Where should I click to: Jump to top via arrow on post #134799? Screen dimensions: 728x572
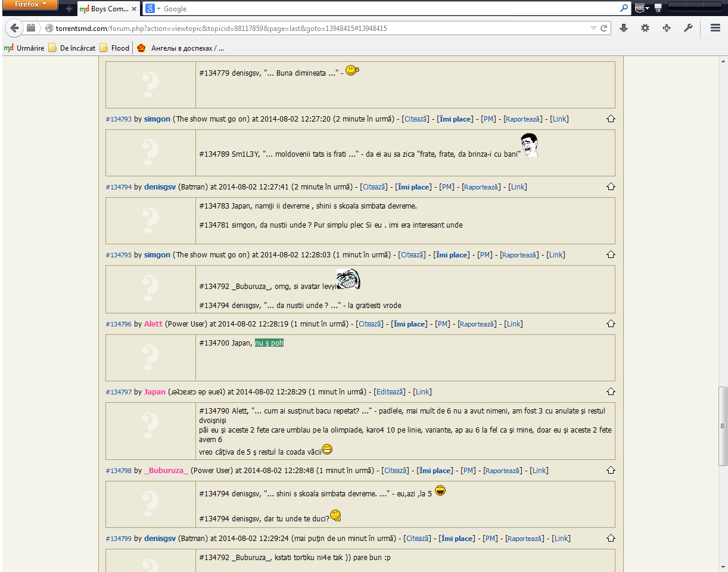click(611, 539)
